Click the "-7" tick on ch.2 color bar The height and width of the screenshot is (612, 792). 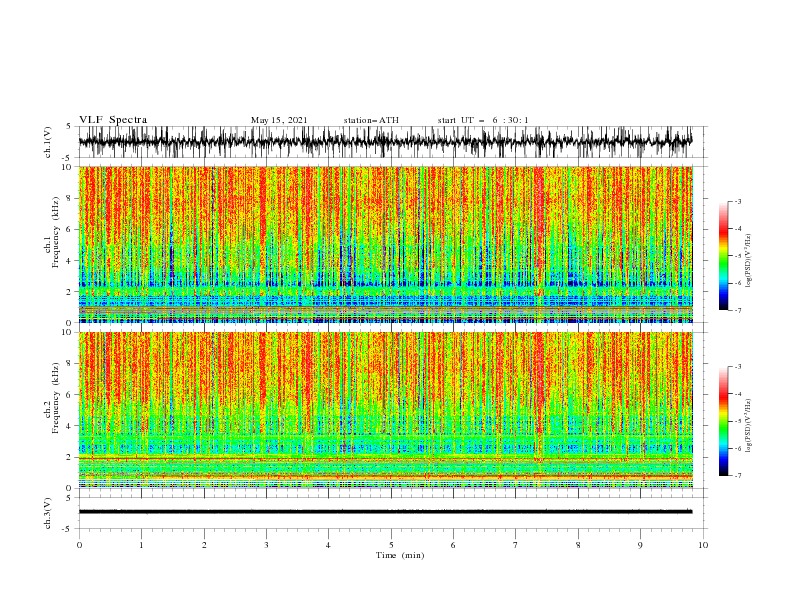coord(738,475)
